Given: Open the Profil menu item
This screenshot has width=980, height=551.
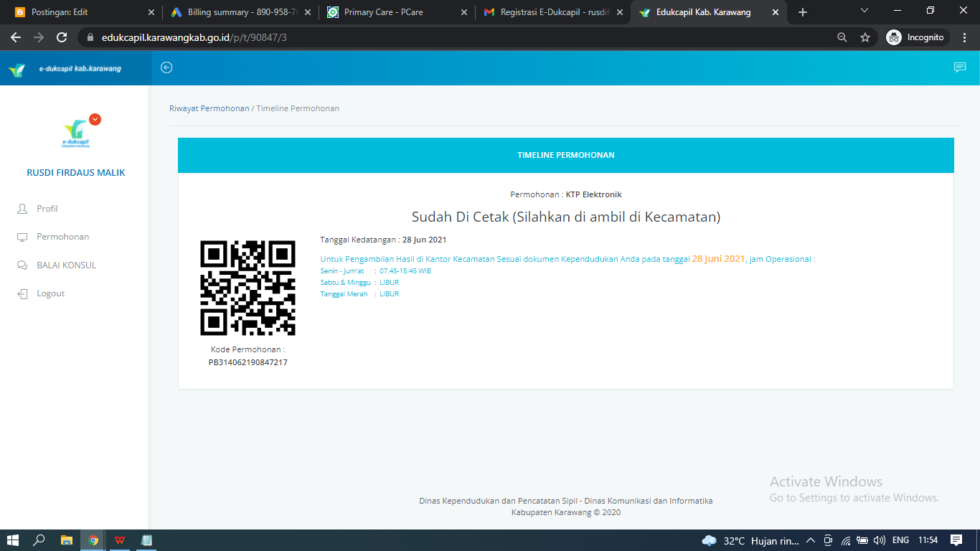Looking at the screenshot, I should pyautogui.click(x=47, y=209).
